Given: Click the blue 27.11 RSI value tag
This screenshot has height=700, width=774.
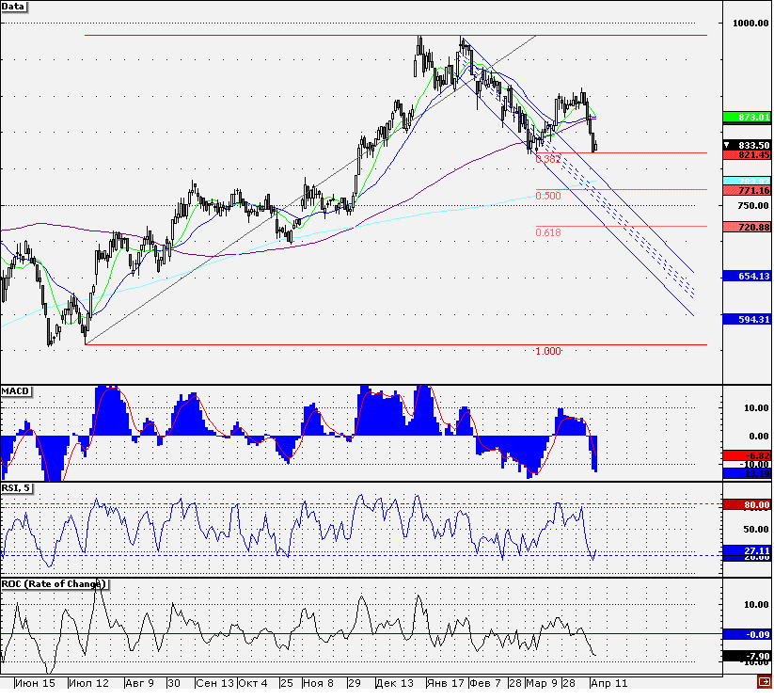Looking at the screenshot, I should tap(747, 550).
